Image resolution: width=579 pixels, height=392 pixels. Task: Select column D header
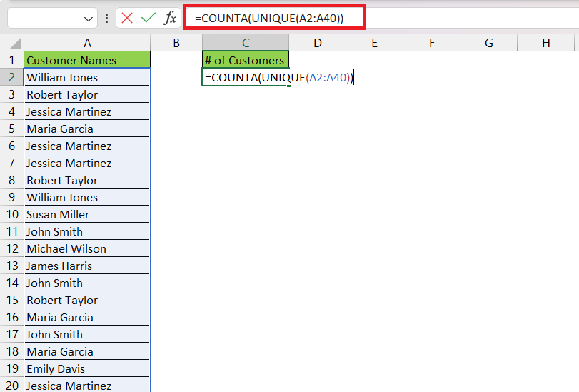(x=318, y=43)
